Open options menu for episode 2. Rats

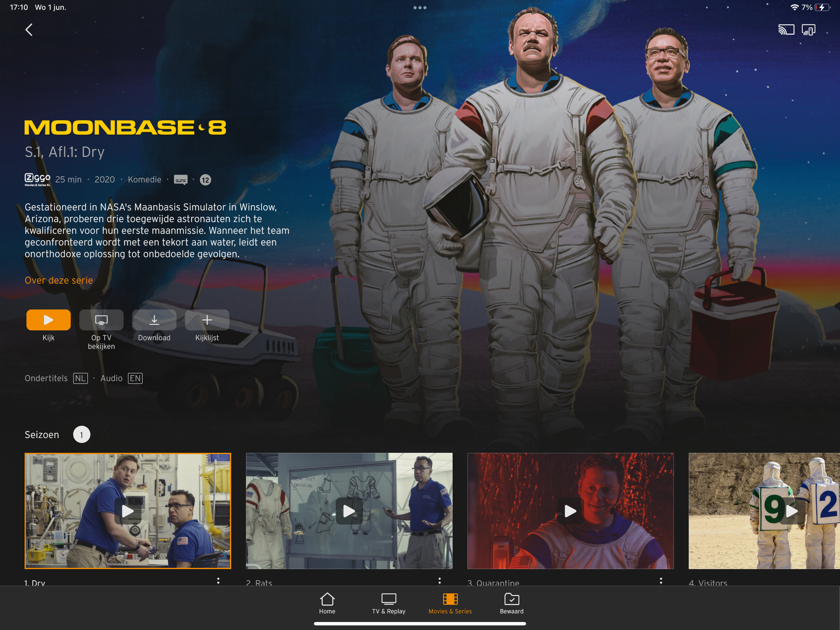coord(439,581)
